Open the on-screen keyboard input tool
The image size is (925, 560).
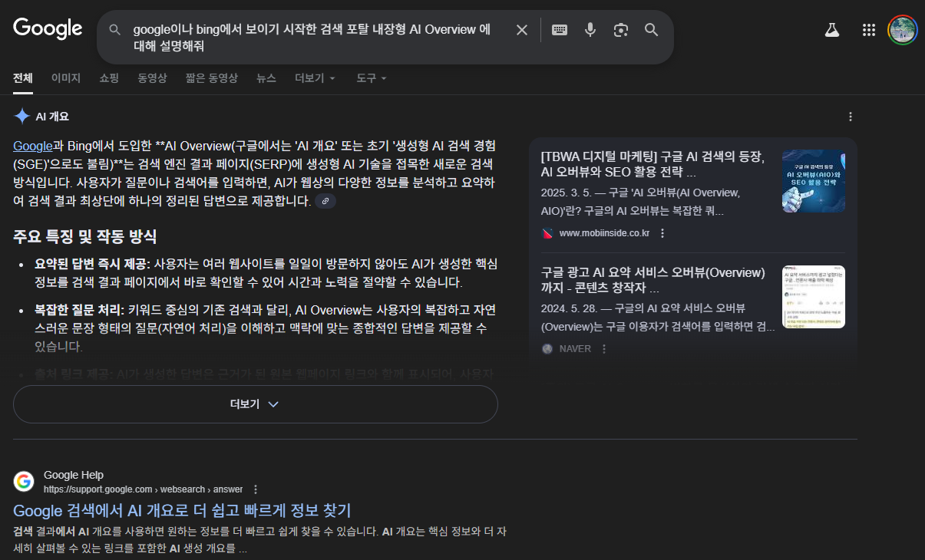[x=560, y=30]
